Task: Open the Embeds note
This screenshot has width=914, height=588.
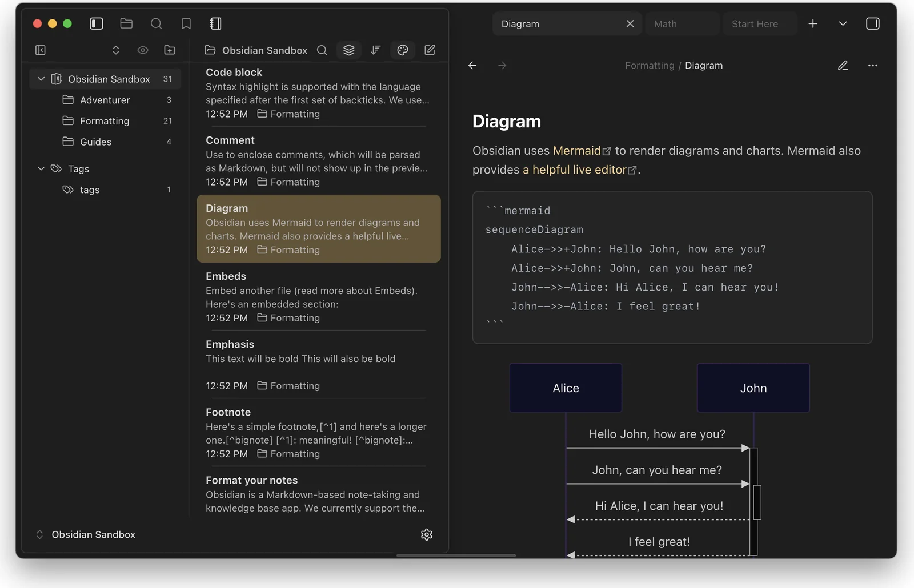Action: click(x=318, y=296)
